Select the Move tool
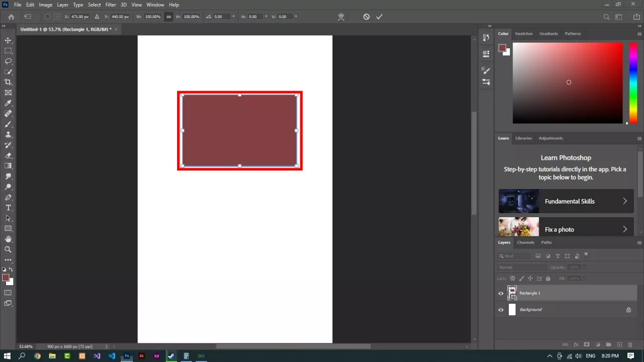 click(8, 40)
